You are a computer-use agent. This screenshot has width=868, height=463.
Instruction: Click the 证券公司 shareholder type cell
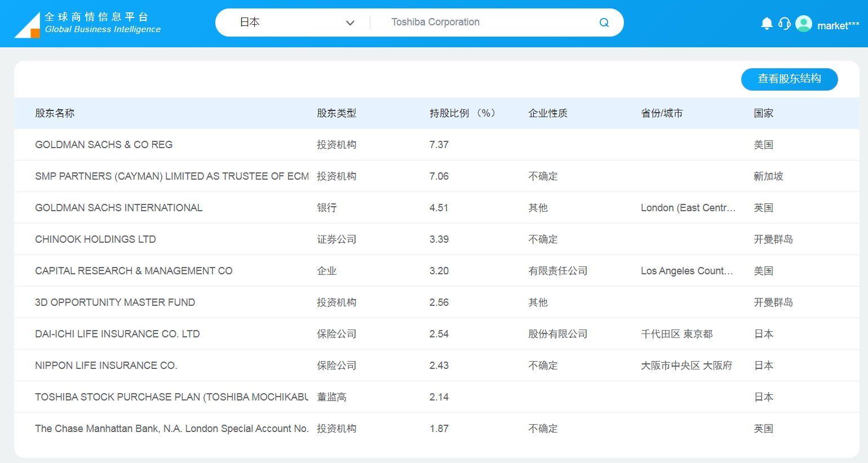(x=336, y=239)
